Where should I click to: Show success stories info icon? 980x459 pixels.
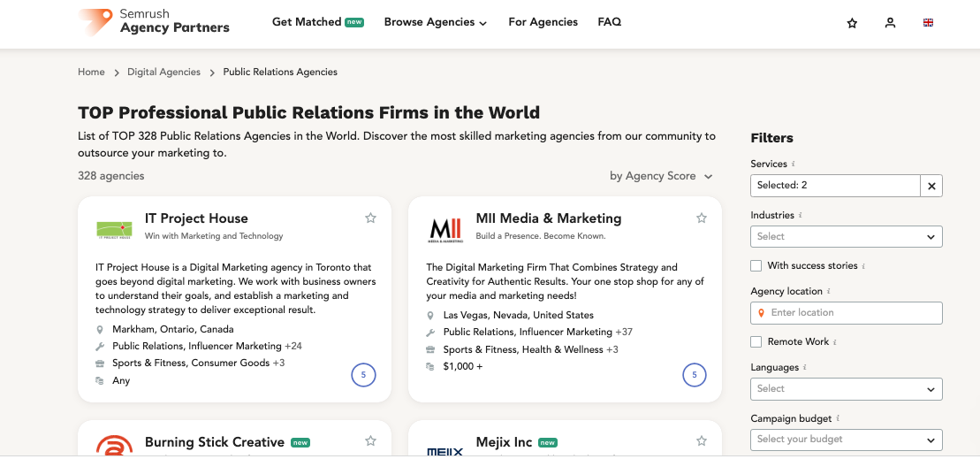(x=863, y=266)
